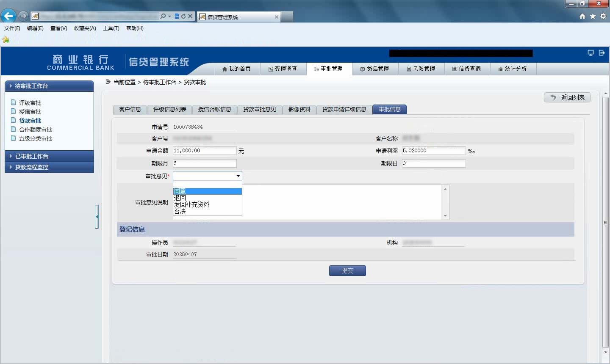Click the browser back arrow icon
The height and width of the screenshot is (364, 610).
pos(8,17)
